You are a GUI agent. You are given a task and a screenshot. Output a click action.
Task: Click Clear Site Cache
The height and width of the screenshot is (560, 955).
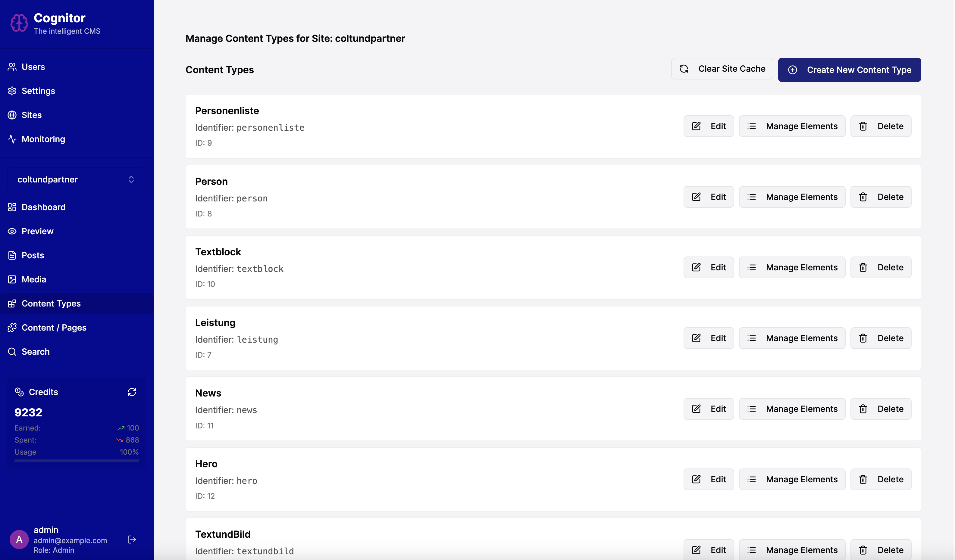pos(722,69)
